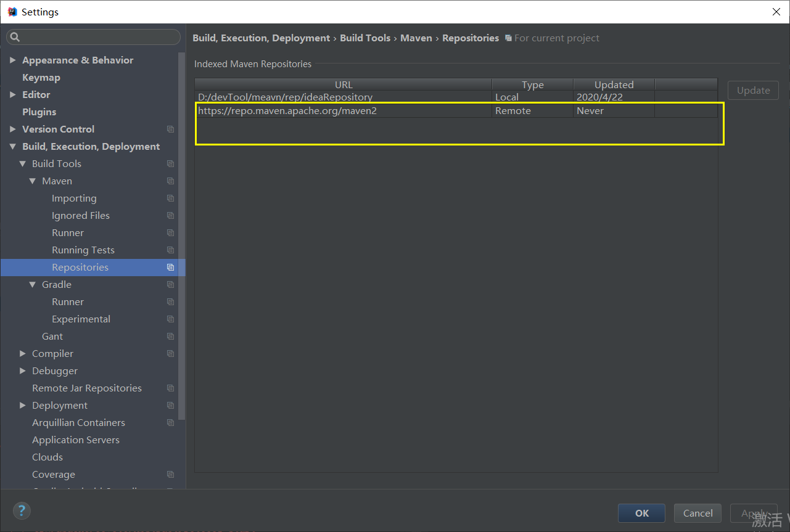Collapse the Build Tools node
The height and width of the screenshot is (532, 790).
(23, 163)
